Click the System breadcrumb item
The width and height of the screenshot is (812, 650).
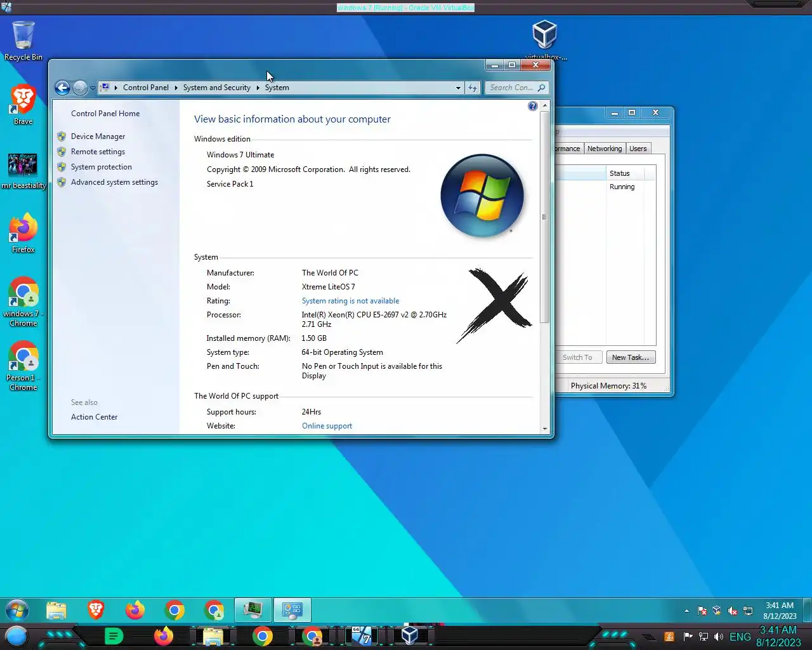click(x=277, y=88)
